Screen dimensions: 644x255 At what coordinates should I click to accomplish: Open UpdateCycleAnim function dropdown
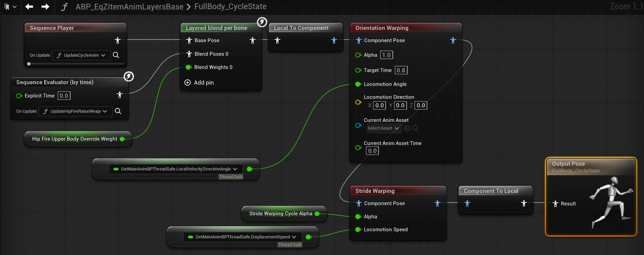81,55
